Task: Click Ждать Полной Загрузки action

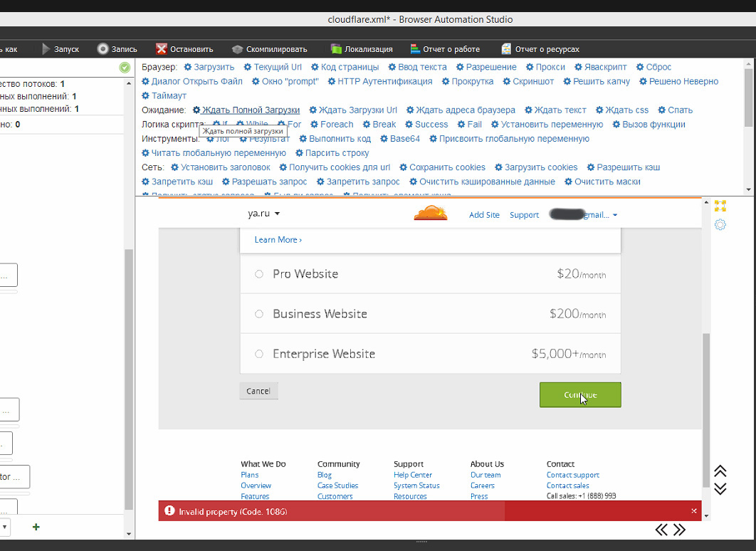Action: click(x=246, y=110)
